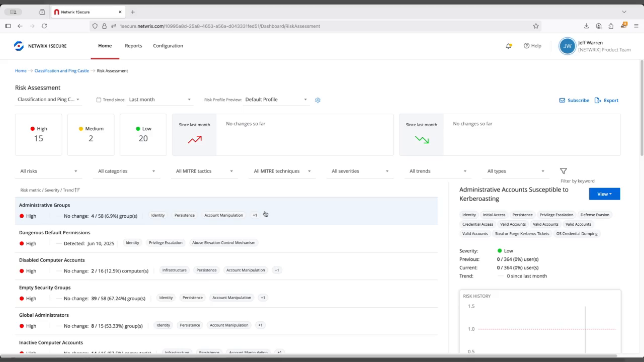
Task: Select the Administrative Groups risk row
Action: click(226, 211)
